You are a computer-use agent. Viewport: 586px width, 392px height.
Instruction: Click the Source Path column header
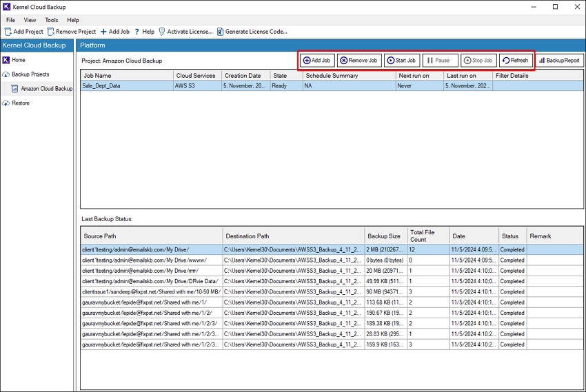(152, 236)
